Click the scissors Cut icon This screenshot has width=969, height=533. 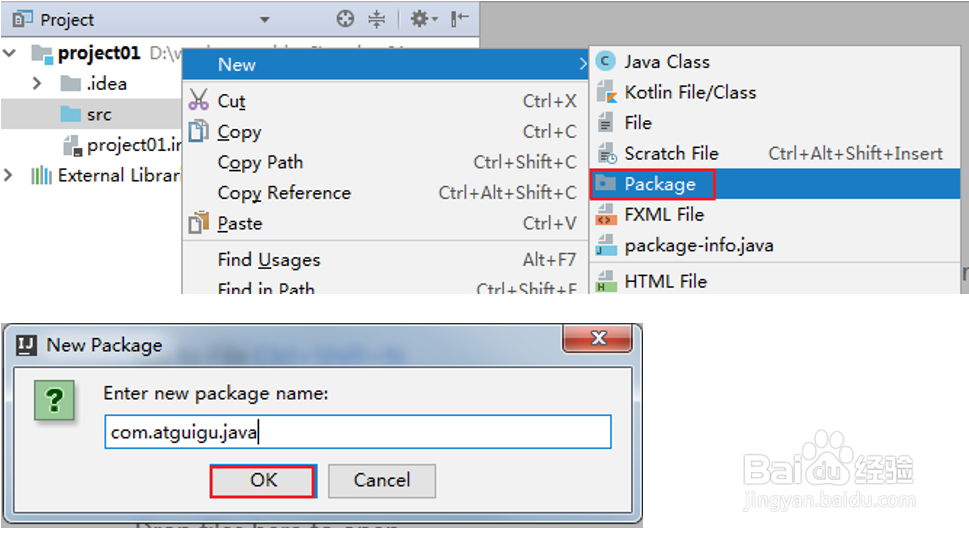[199, 101]
